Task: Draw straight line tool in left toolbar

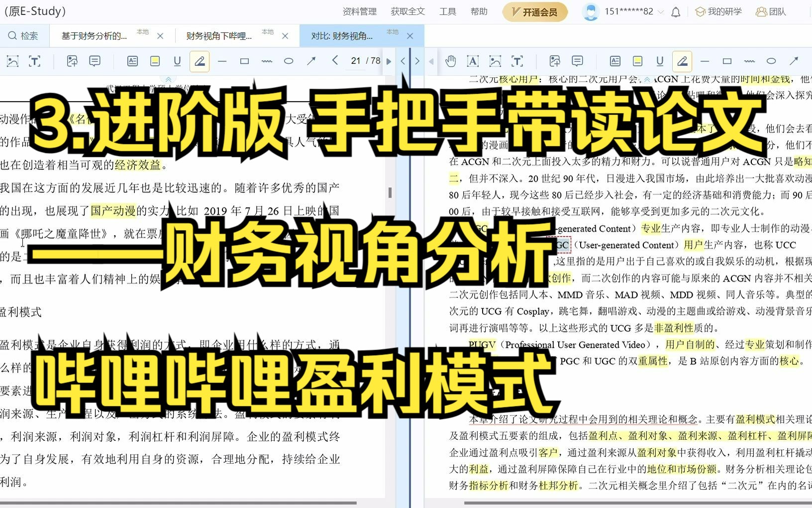Action: (x=222, y=61)
